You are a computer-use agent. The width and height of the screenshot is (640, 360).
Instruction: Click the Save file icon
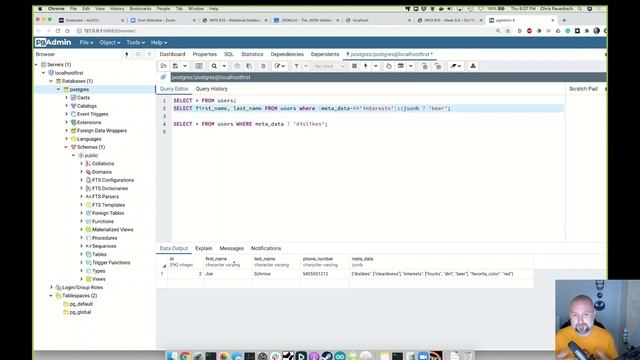point(176,66)
